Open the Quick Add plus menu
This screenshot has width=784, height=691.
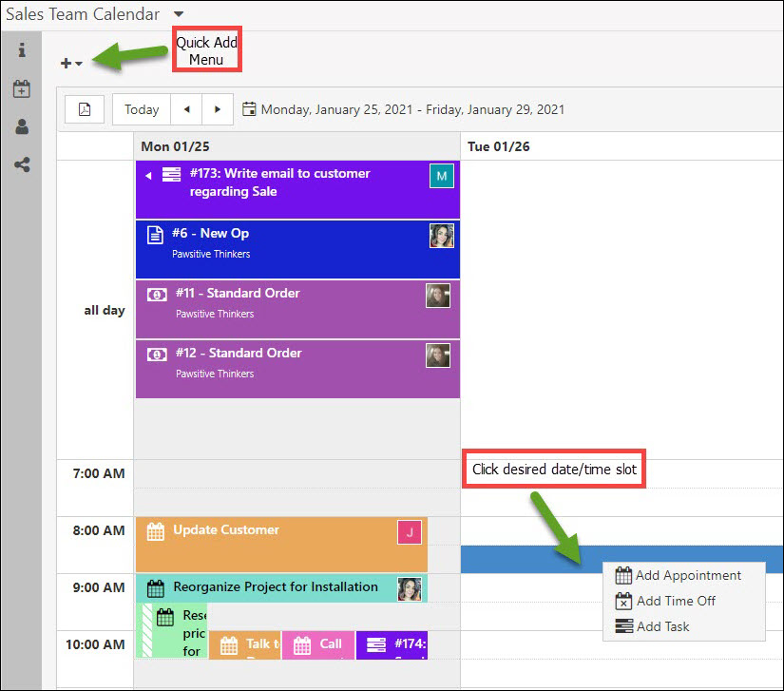pyautogui.click(x=71, y=63)
